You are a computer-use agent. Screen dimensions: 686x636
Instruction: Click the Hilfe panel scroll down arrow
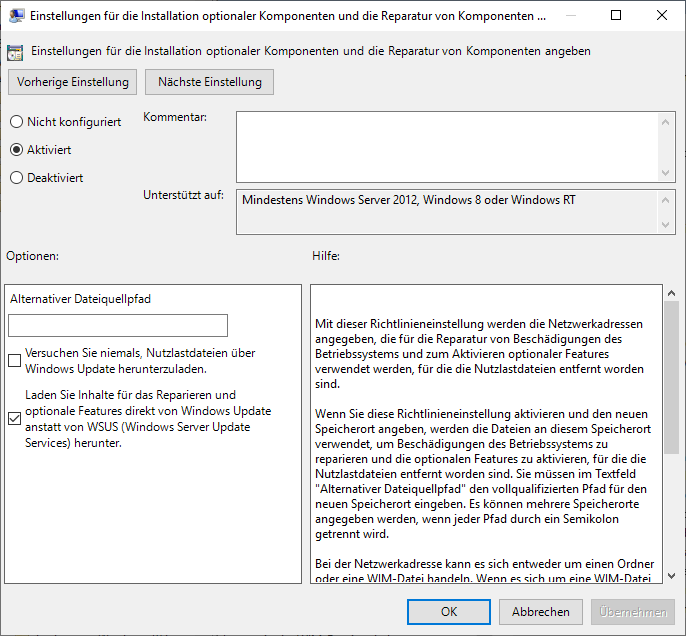(x=671, y=575)
